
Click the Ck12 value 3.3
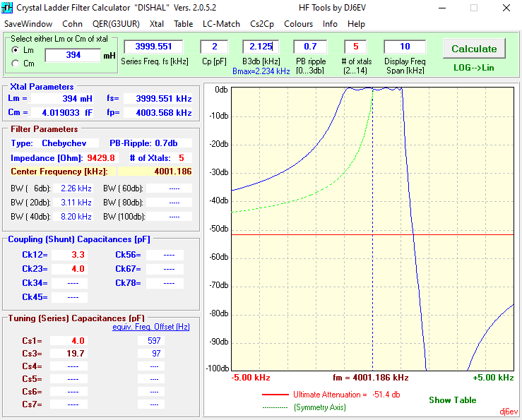pos(70,255)
